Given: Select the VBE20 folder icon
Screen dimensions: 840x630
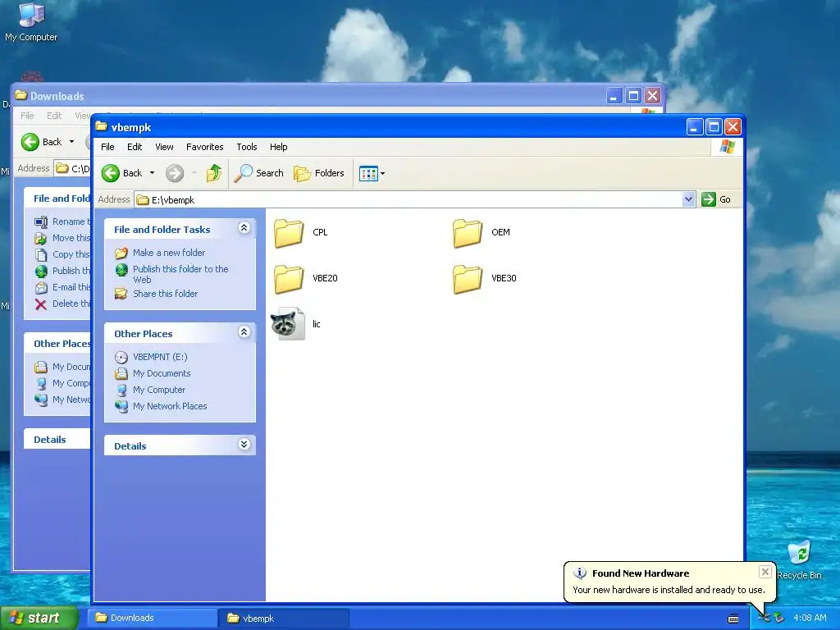Looking at the screenshot, I should pyautogui.click(x=290, y=279).
